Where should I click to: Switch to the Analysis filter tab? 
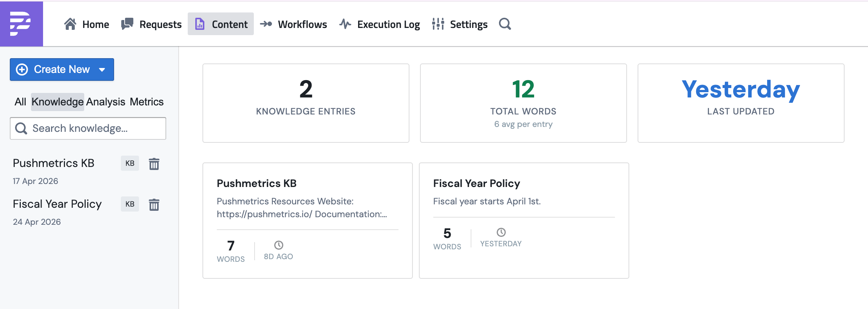tap(106, 102)
